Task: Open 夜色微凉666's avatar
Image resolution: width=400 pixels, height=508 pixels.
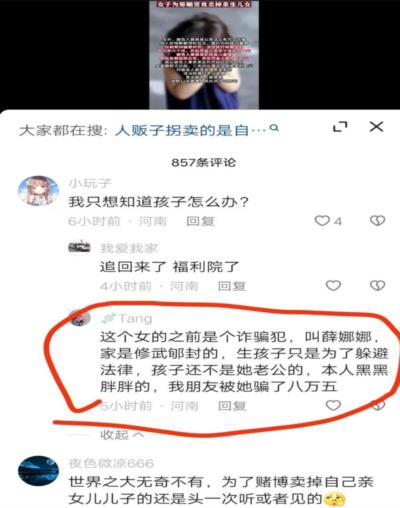Action: coord(38,471)
